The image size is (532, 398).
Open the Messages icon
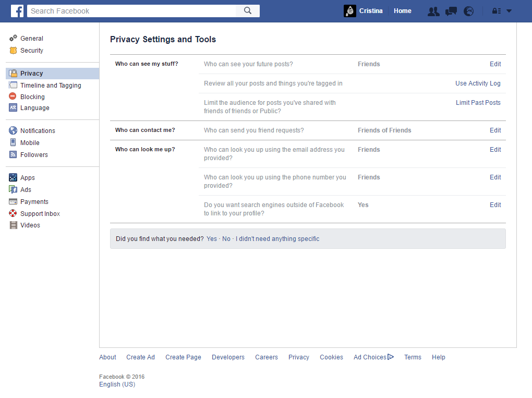[x=451, y=11]
